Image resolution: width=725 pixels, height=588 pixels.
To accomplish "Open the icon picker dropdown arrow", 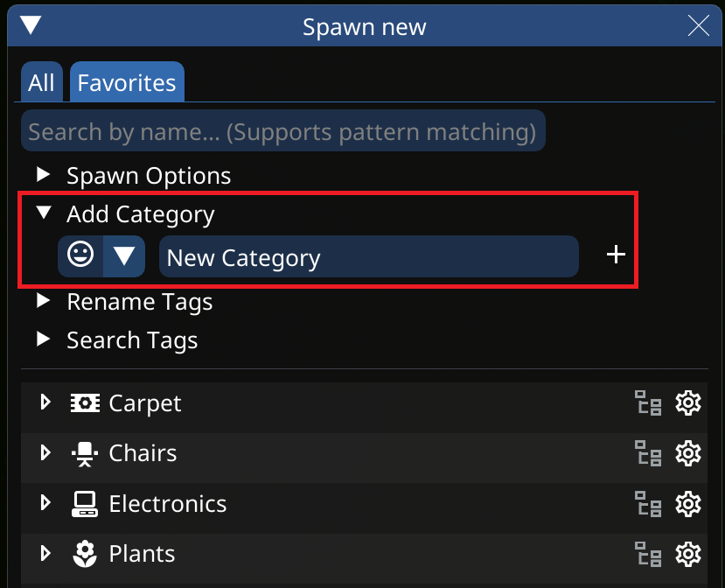I will click(x=124, y=256).
